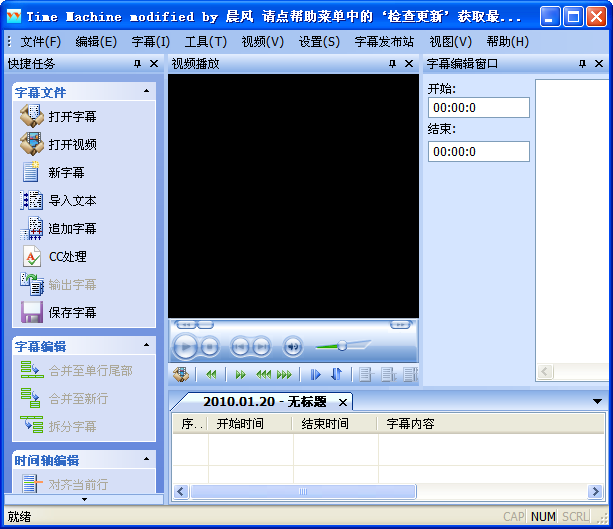
Task: Jump to previous track in player
Action: 240,346
